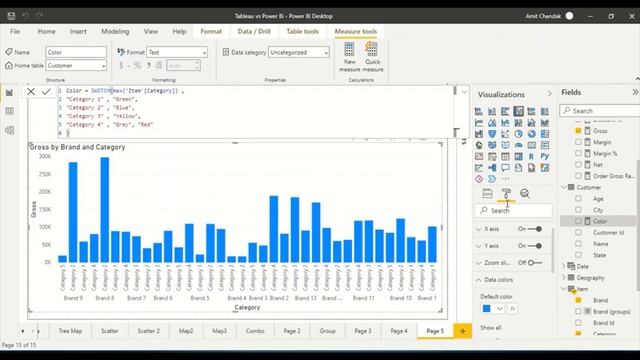Open the Home table dropdown

[x=76, y=65]
